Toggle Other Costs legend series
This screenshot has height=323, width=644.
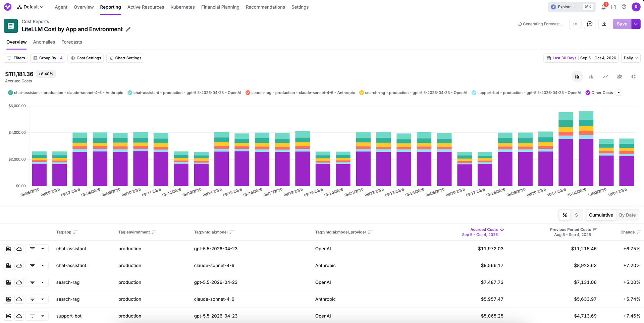(x=599, y=93)
